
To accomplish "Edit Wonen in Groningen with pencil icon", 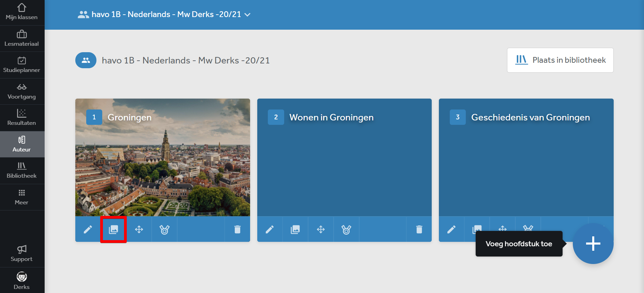I will [270, 229].
